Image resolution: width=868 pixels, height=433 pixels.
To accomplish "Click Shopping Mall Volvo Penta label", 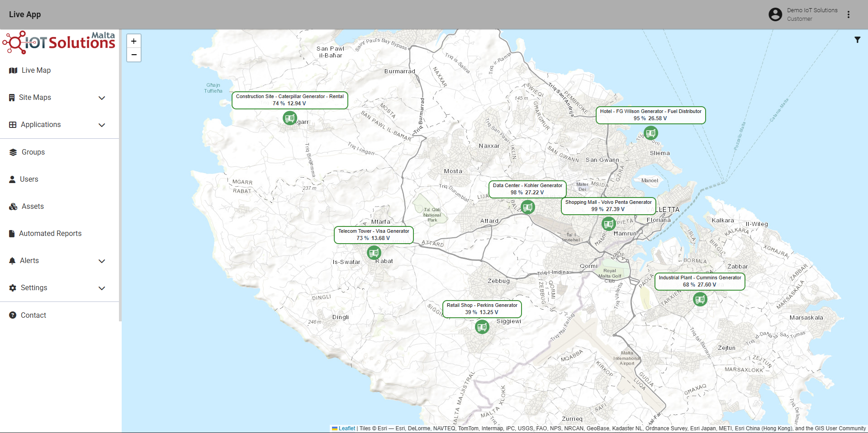I will [x=609, y=206].
